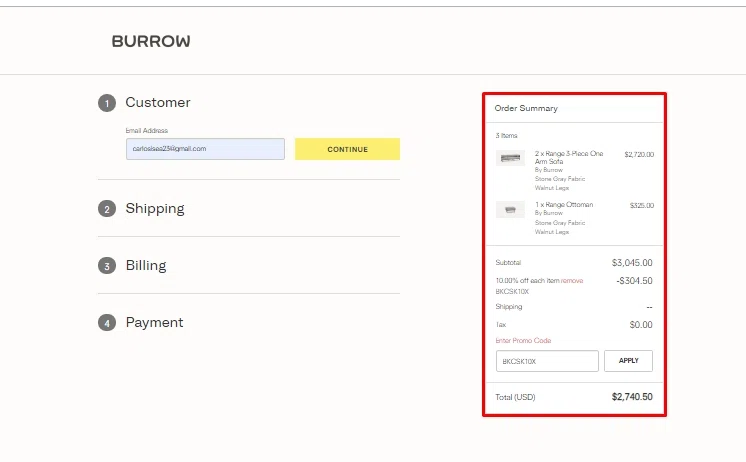Select the Payment step number 4 icon
746x462 pixels.
tap(107, 323)
